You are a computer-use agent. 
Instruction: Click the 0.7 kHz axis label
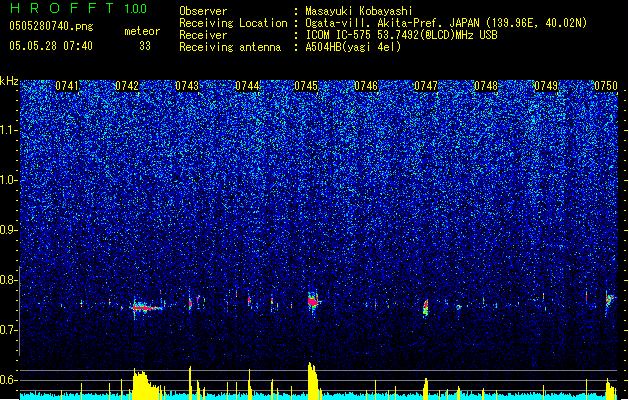8,330
